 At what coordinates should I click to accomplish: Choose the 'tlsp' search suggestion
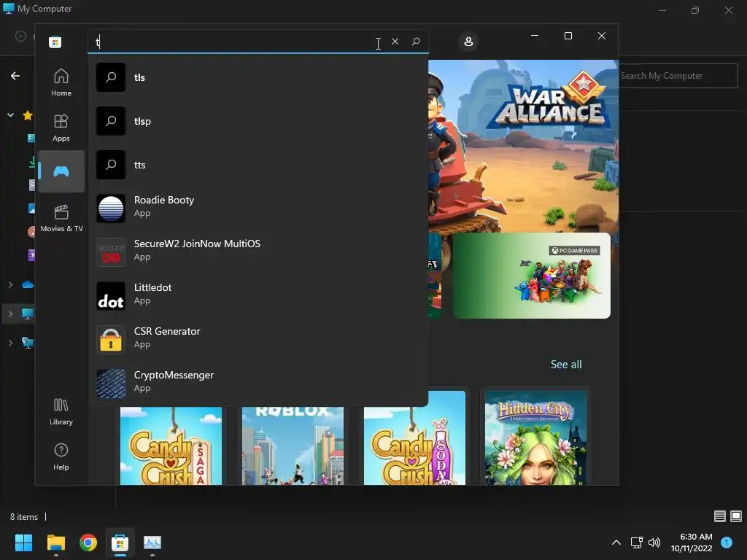(258, 121)
